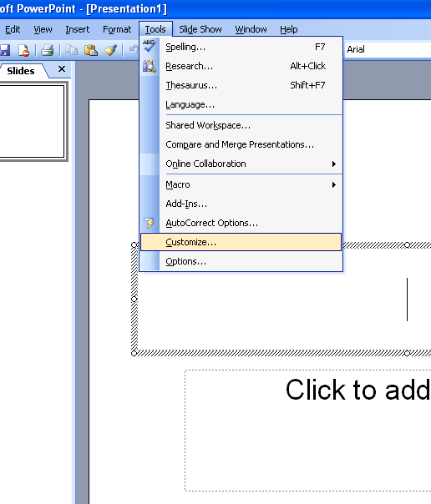Select the slide thumbnail in Slides pane

(x=32, y=122)
